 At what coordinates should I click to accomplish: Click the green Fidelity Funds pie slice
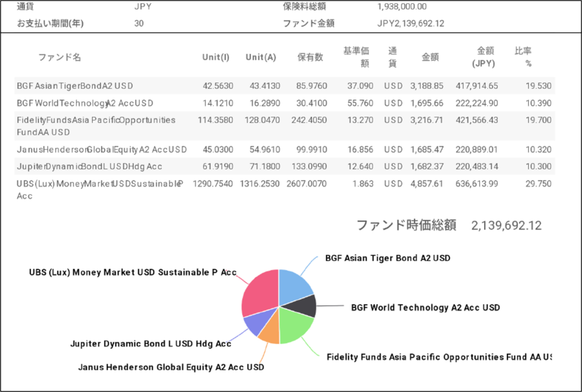click(295, 324)
